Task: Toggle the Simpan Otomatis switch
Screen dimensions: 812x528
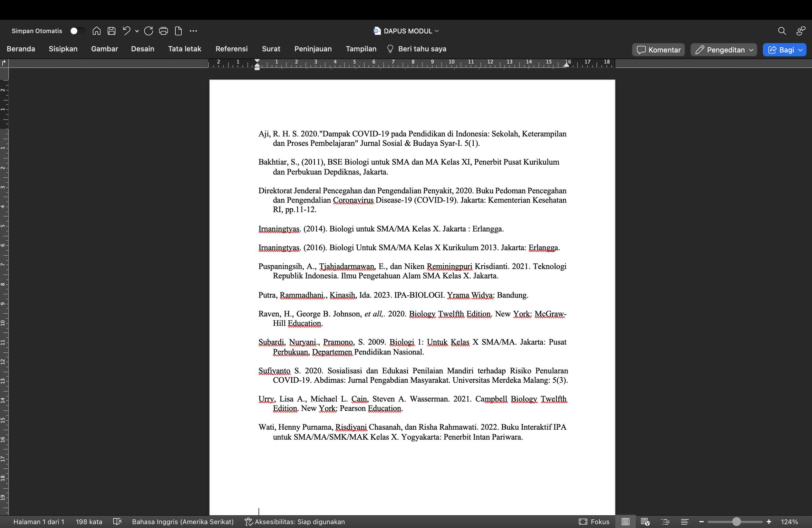Action: click(x=77, y=31)
